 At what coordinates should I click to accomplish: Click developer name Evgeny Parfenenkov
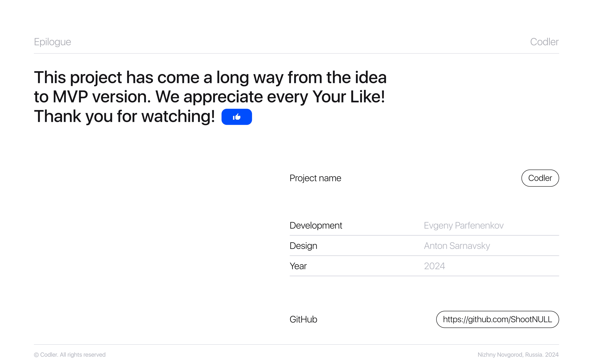click(463, 226)
